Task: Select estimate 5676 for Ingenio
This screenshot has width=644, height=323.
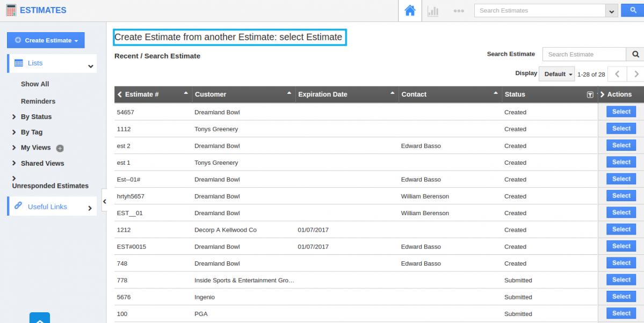Action: click(x=621, y=297)
